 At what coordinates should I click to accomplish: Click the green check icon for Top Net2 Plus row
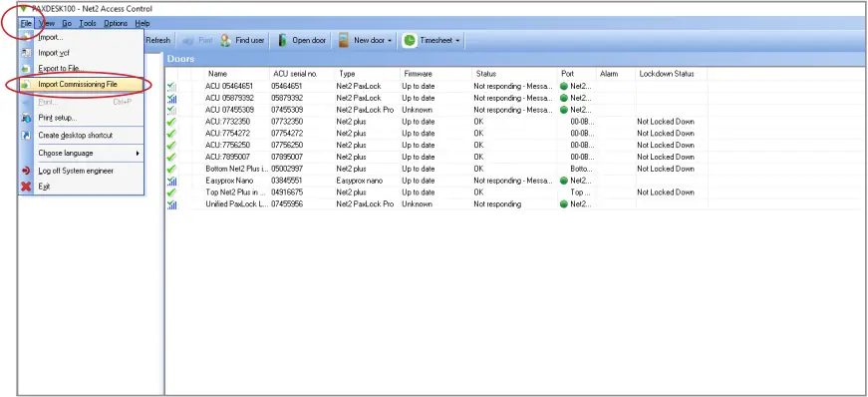[171, 193]
